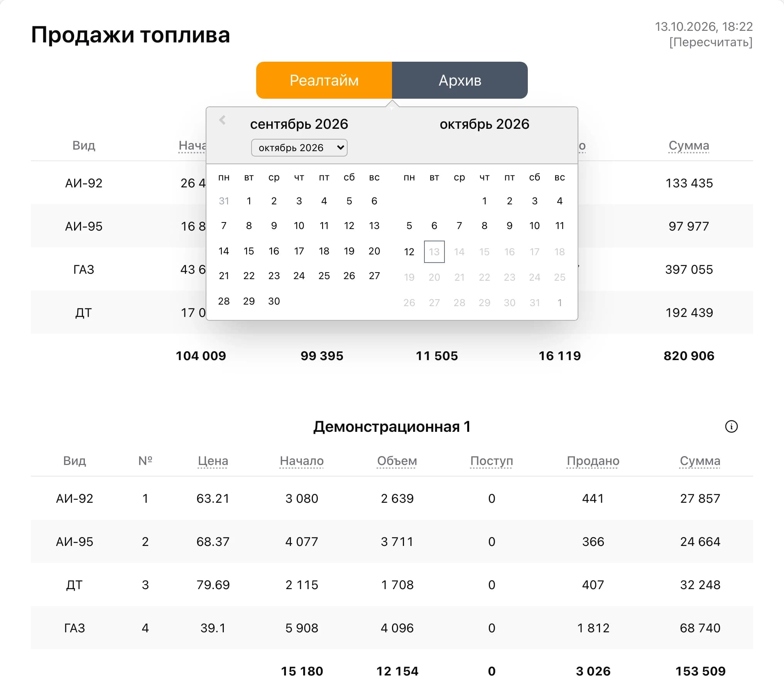The image size is (784, 694).
Task: Select the 133 435 sum value
Action: (689, 183)
